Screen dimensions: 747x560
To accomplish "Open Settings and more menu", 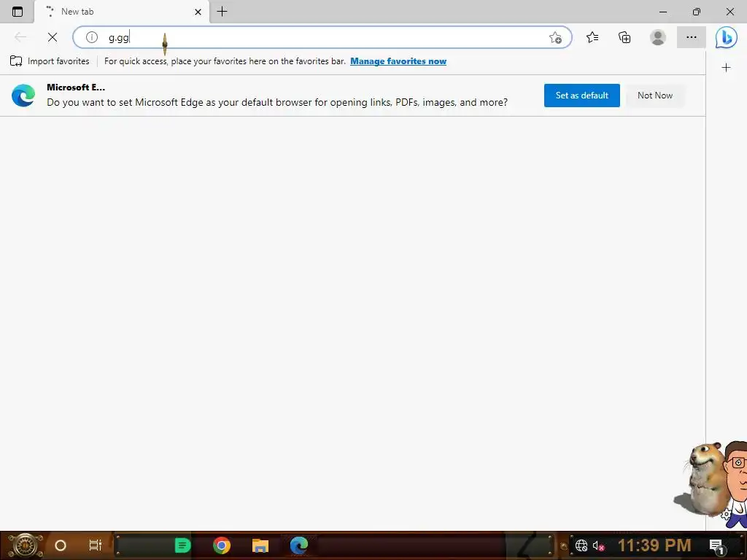I will tap(692, 37).
